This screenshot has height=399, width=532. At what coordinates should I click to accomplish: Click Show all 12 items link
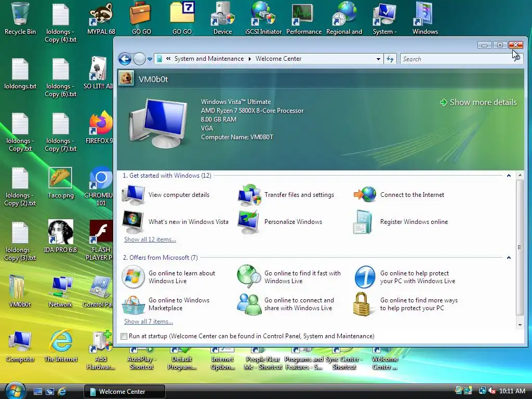point(150,240)
